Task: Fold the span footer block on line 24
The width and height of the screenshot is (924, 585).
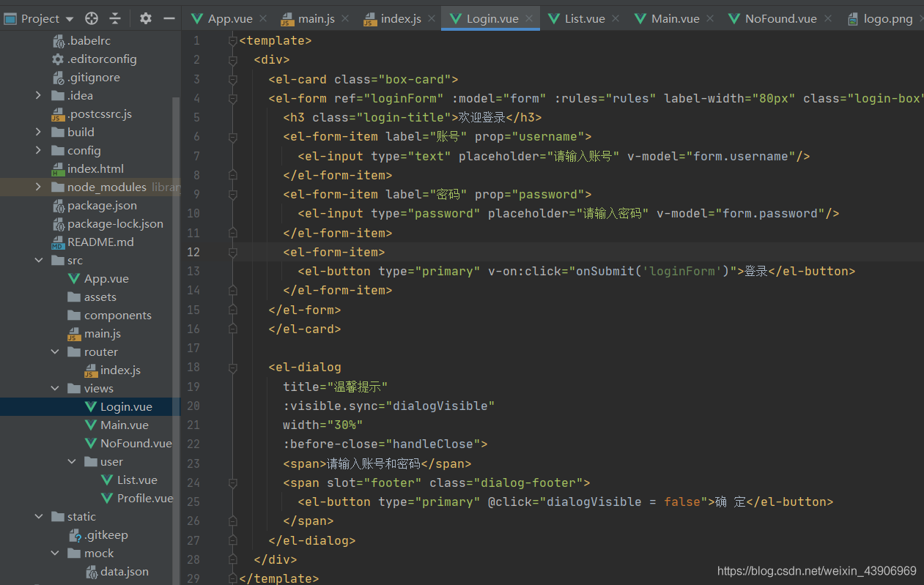Action: 233,482
